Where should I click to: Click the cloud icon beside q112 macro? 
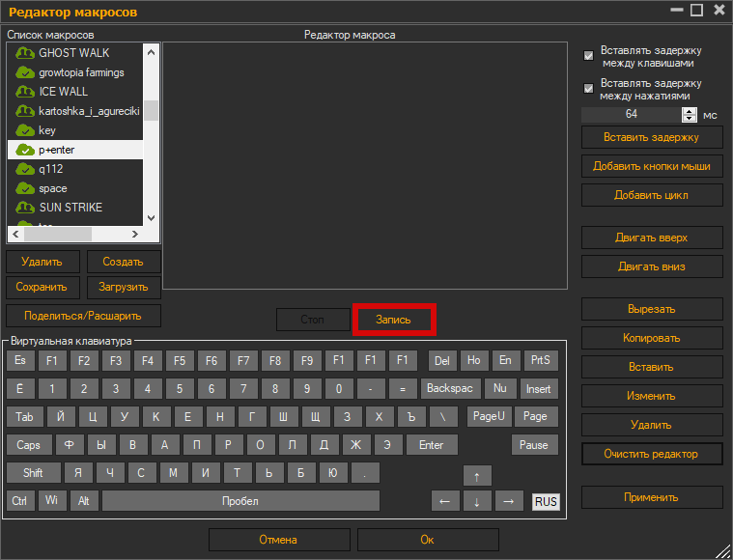[x=25, y=169]
